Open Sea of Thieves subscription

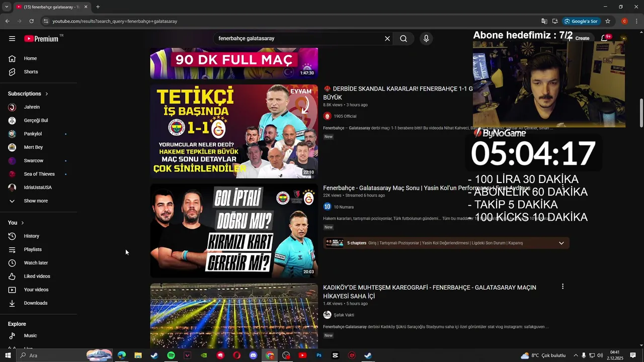click(39, 174)
